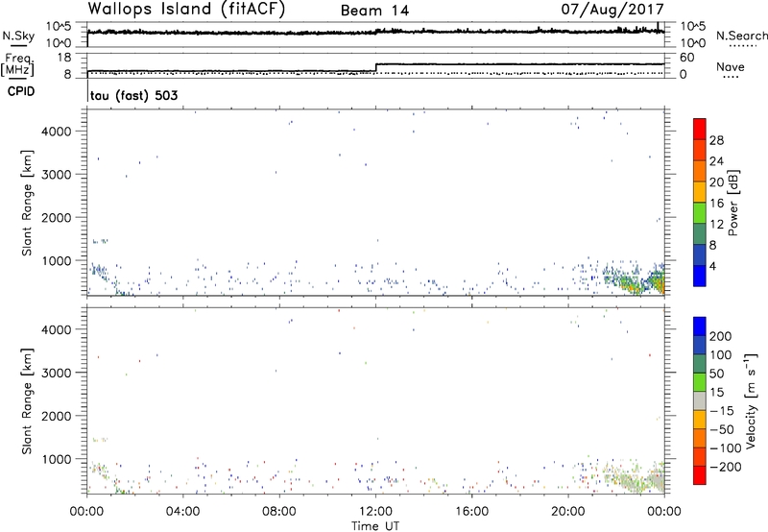Click the 'N.Search' legend label
Image resolution: width=768 pixels, height=532 pixels.
pos(742,36)
